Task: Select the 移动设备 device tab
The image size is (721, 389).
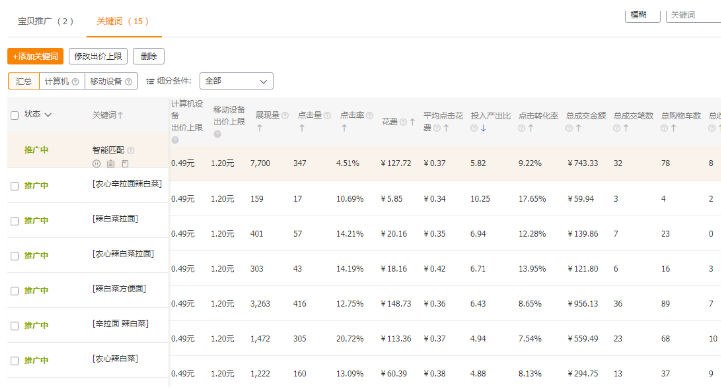Action: click(x=111, y=81)
